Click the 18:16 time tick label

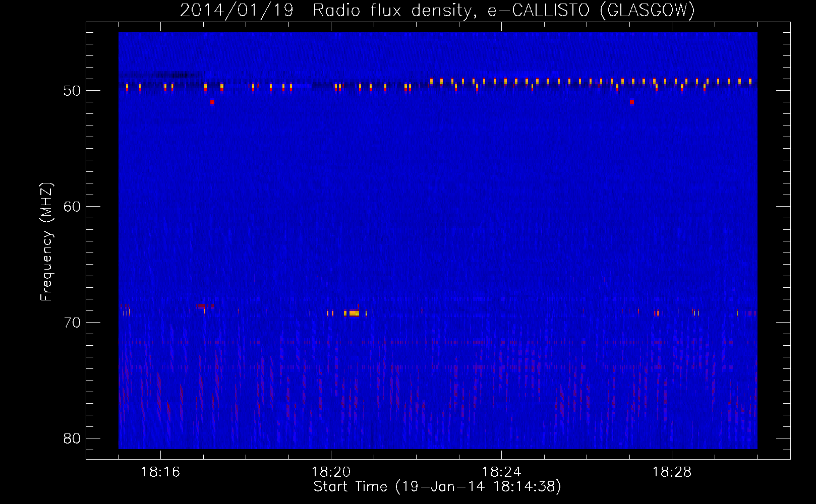coord(160,472)
